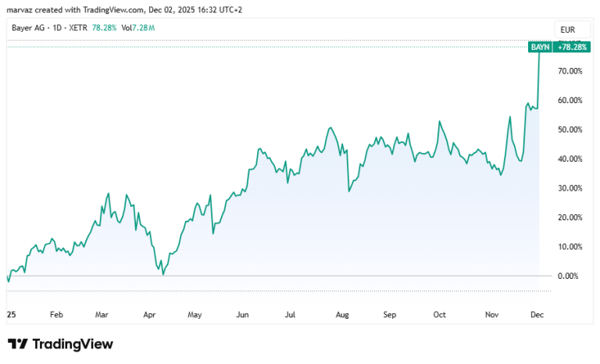The width and height of the screenshot is (600, 364).
Task: Click the 60.00% price scale label
Action: [x=570, y=100]
